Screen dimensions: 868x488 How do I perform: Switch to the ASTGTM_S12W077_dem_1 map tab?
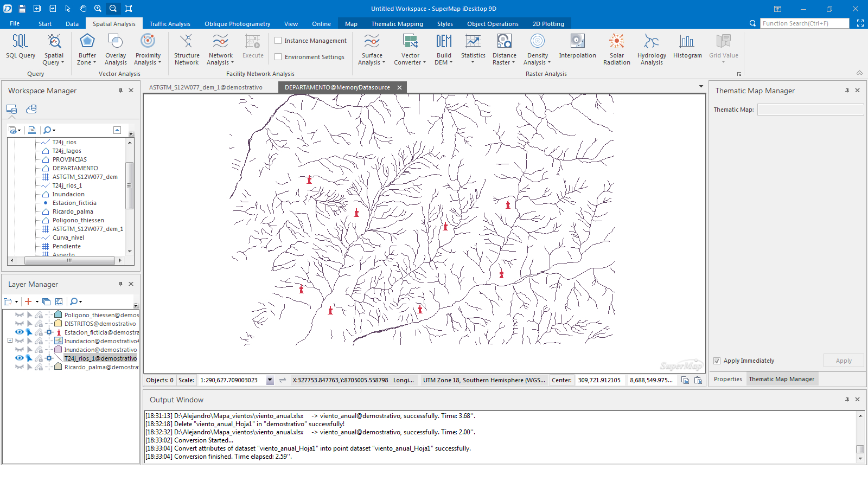click(x=206, y=87)
